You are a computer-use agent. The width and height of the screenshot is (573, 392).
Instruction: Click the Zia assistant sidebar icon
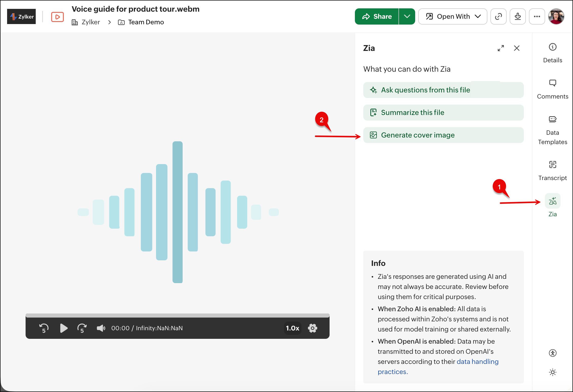pos(552,201)
